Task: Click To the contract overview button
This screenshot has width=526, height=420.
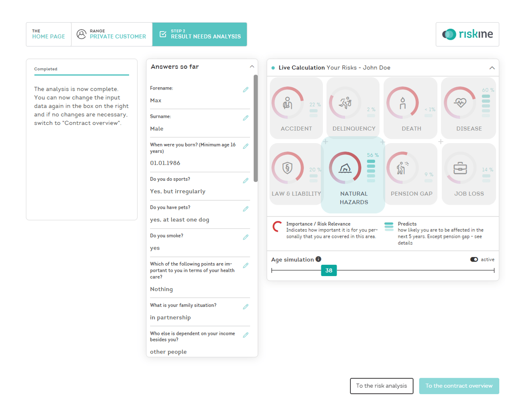Action: click(x=459, y=386)
